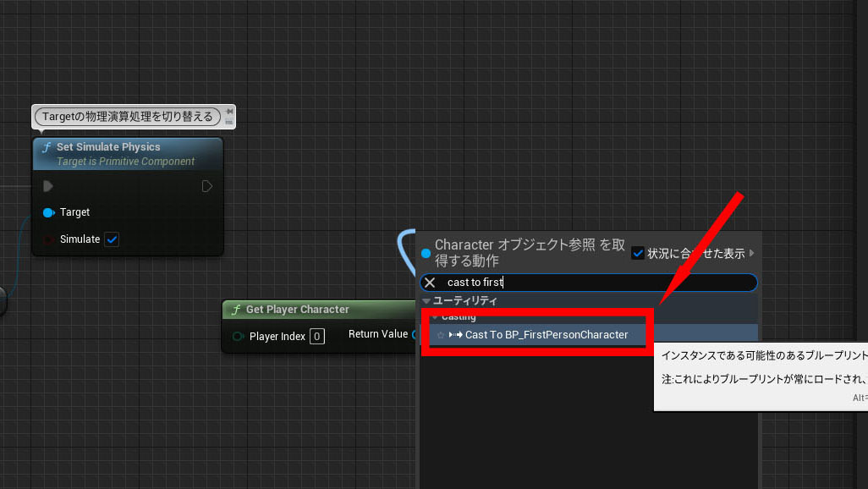Click the Player Index value field
Image resolution: width=868 pixels, height=489 pixels.
tap(316, 336)
